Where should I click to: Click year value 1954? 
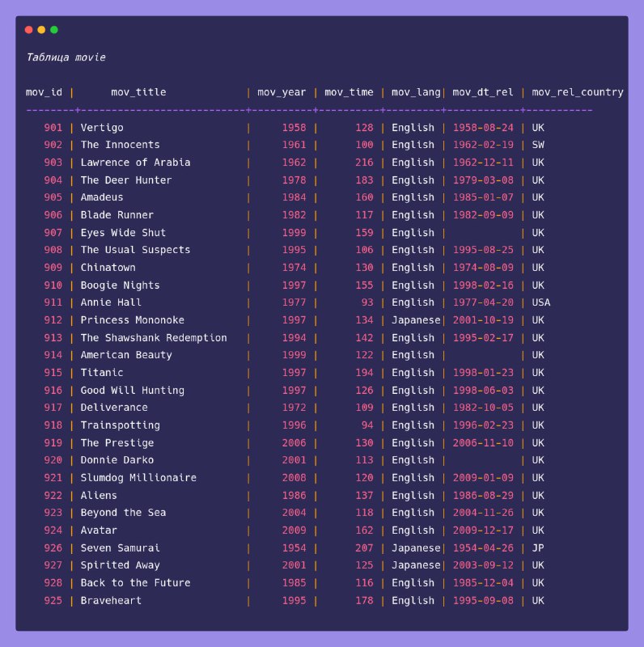coord(294,548)
